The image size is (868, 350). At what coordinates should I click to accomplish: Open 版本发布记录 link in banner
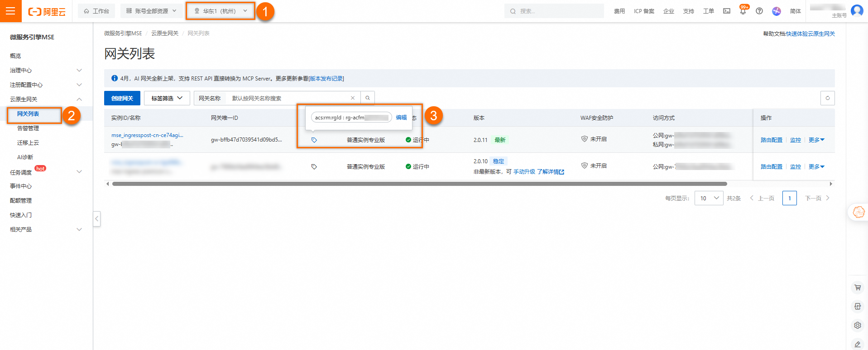(x=326, y=78)
